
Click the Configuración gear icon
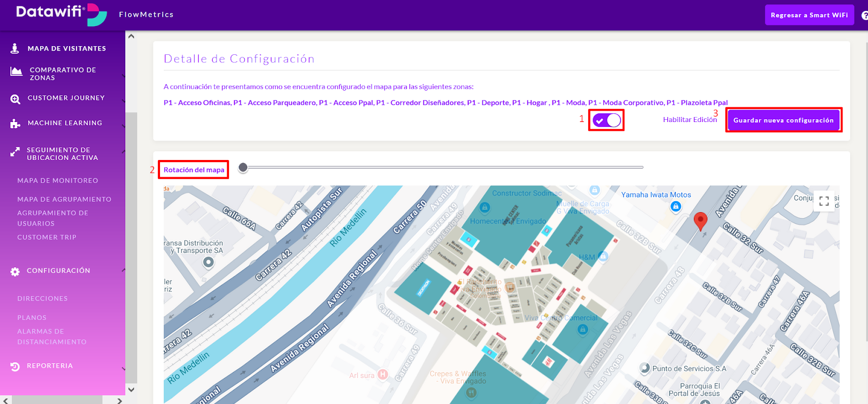(15, 272)
